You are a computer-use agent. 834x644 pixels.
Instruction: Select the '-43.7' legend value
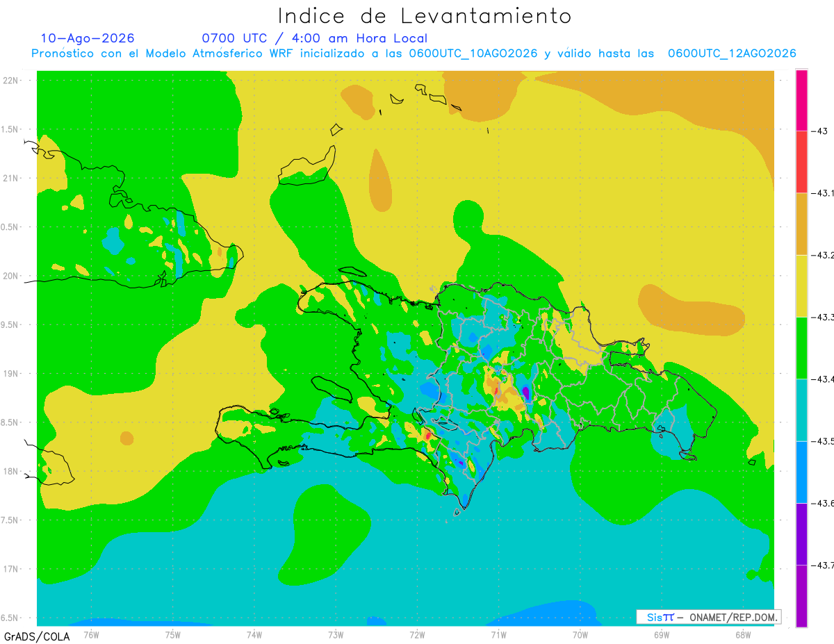(x=823, y=565)
